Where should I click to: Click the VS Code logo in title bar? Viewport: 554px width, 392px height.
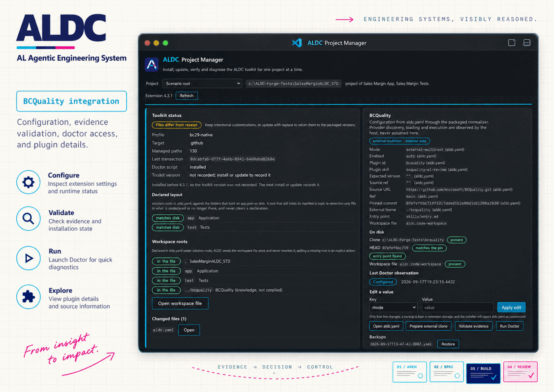pos(297,43)
